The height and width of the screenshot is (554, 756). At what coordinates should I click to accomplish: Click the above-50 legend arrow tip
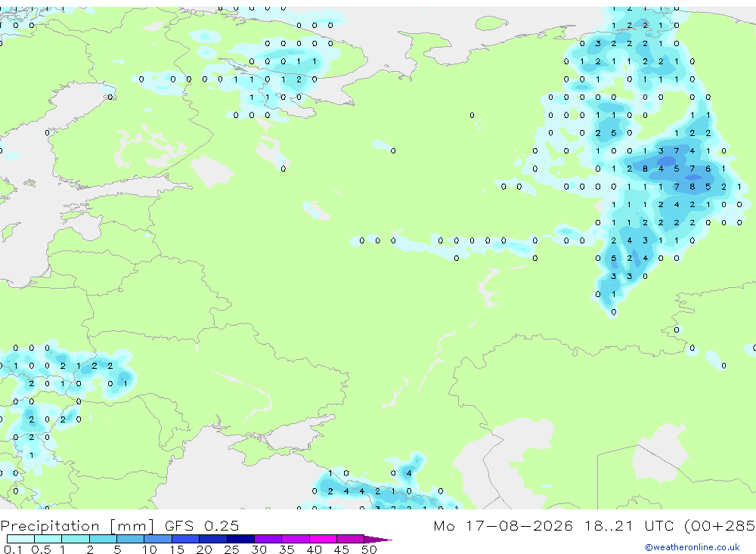pyautogui.click(x=379, y=540)
